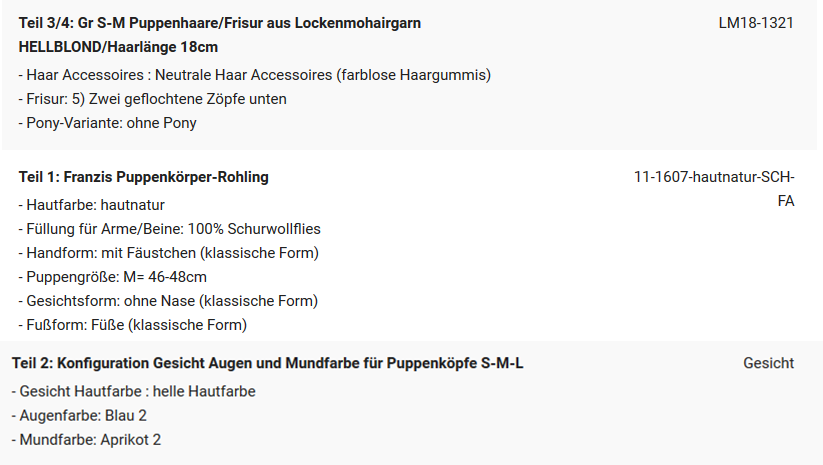This screenshot has width=823, height=465.
Task: Click the Puppengröße M= 46-48cm line
Action: click(113, 277)
